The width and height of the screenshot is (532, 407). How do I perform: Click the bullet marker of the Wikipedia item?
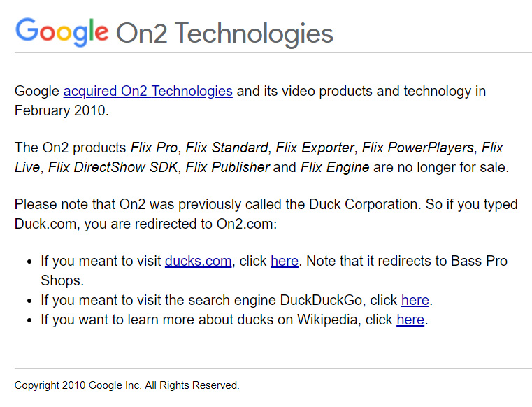pos(29,320)
